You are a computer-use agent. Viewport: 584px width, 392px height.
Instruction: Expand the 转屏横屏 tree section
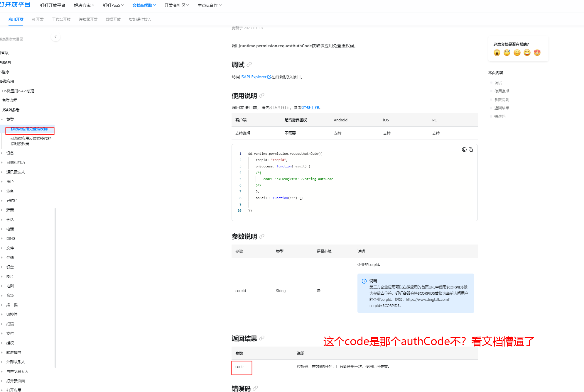2,352
